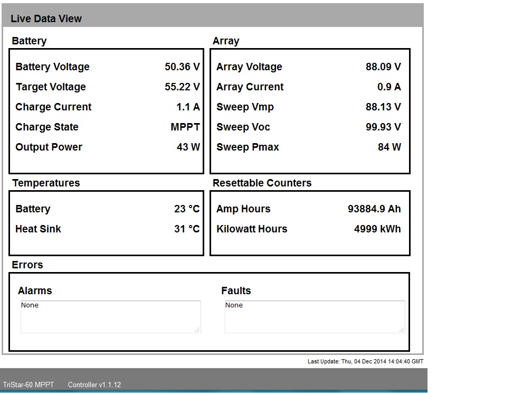The image size is (532, 393).
Task: Click the Faults heading
Action: 236,291
